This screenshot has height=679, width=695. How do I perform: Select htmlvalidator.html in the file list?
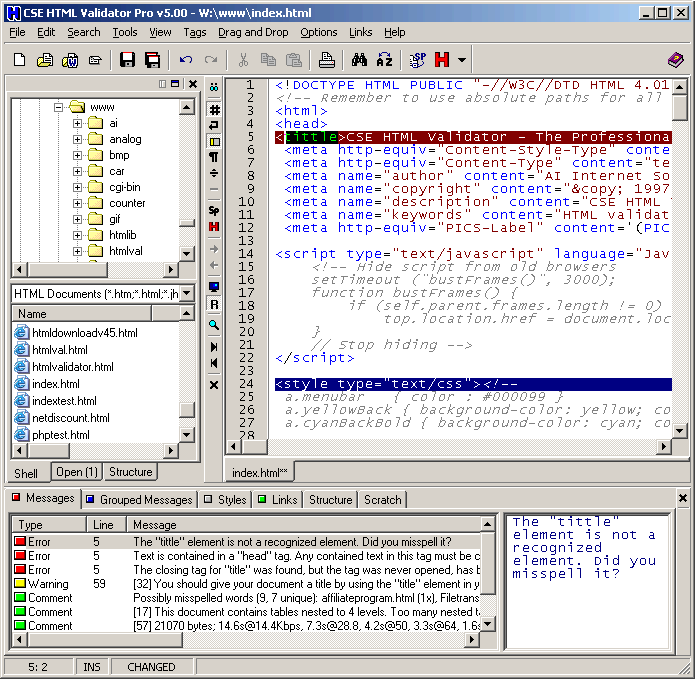coord(64,367)
